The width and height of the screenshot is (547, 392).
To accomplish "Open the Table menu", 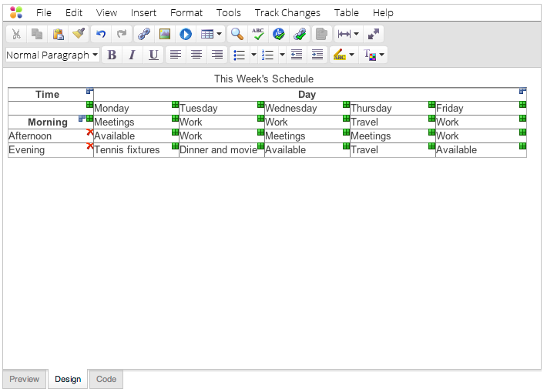I will pos(347,13).
